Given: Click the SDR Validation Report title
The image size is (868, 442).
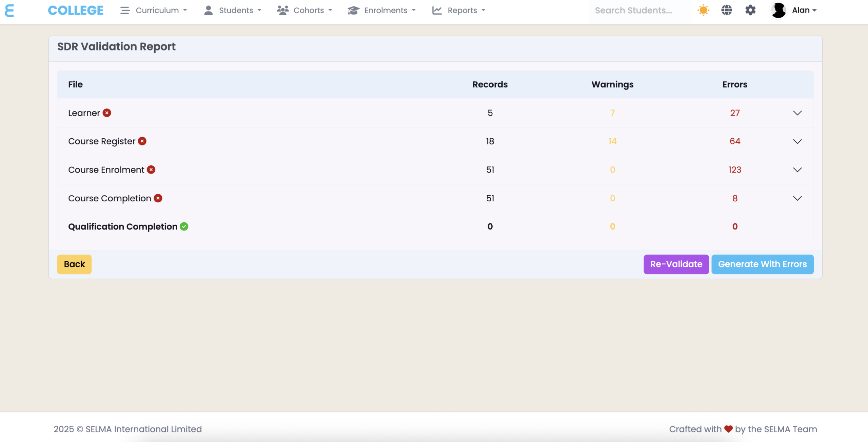Looking at the screenshot, I should click(116, 46).
